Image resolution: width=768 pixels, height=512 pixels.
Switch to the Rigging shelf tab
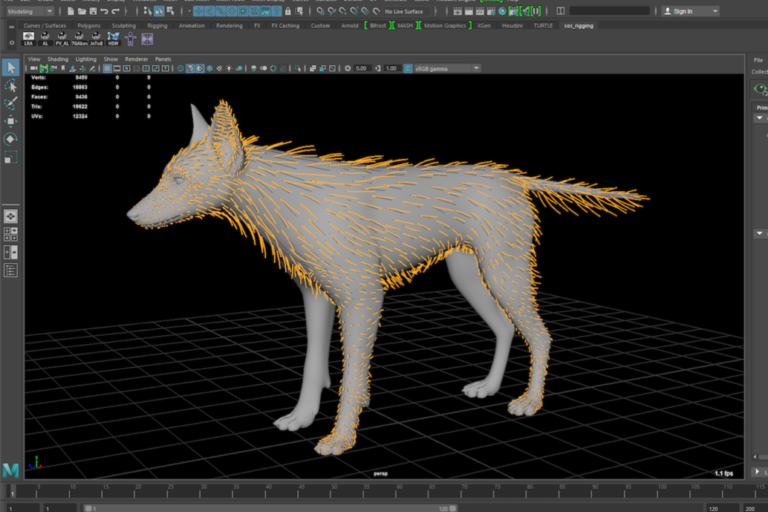[x=157, y=25]
